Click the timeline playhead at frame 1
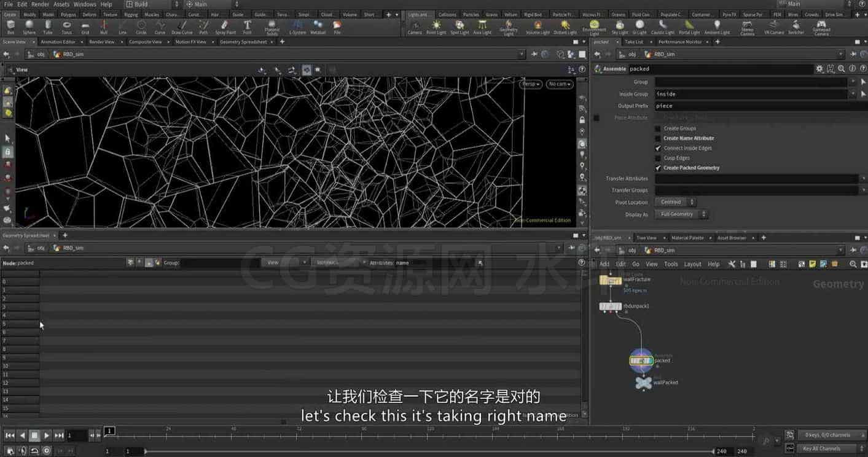The width and height of the screenshot is (868, 457). click(109, 431)
